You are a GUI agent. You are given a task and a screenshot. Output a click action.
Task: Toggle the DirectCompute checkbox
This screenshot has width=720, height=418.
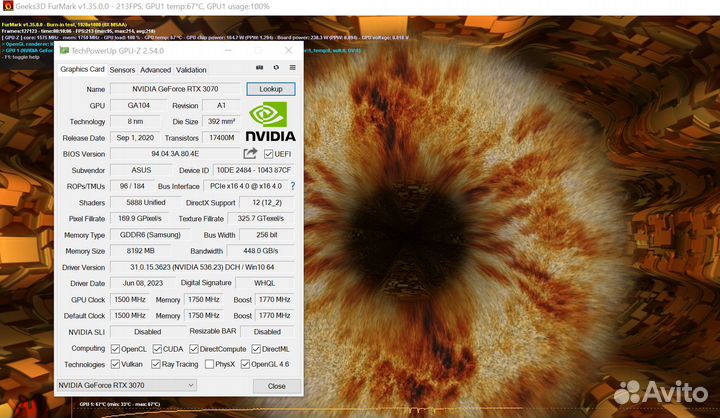(194, 349)
